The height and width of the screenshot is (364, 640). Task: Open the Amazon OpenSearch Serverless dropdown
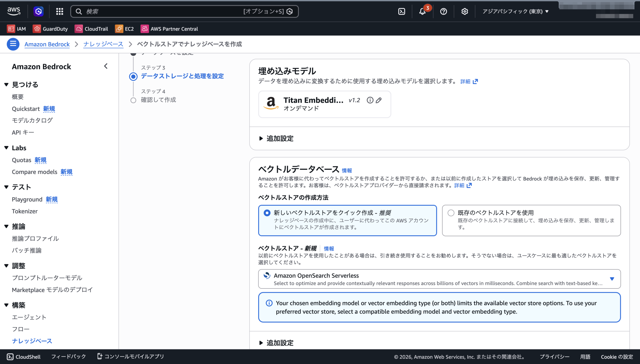pyautogui.click(x=439, y=279)
